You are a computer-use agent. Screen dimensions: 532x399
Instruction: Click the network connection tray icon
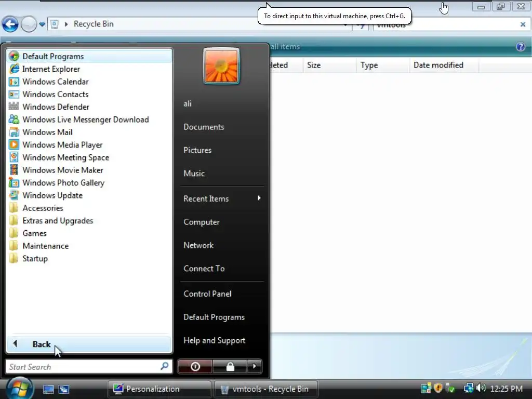tap(469, 388)
